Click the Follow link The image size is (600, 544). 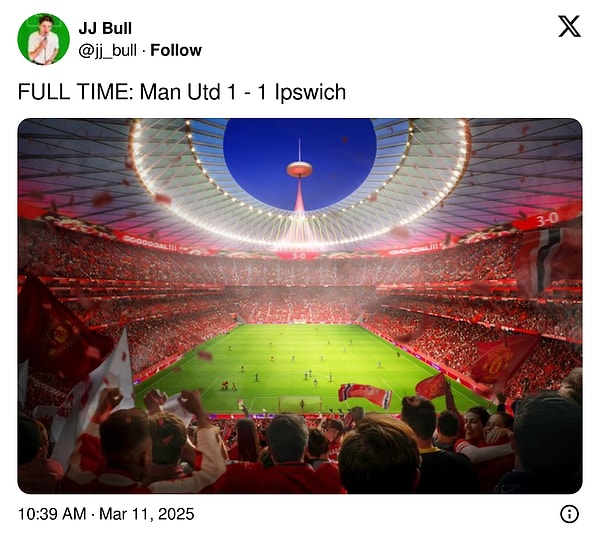[176, 50]
